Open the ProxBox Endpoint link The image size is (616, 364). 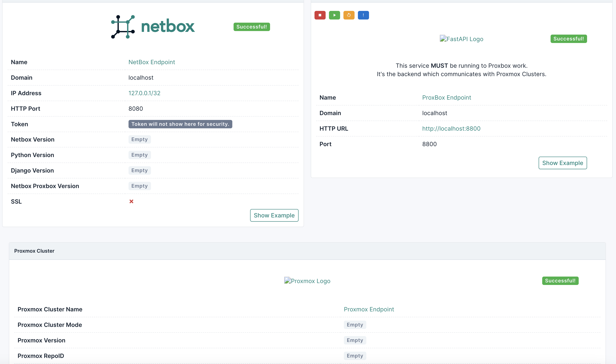tap(447, 97)
